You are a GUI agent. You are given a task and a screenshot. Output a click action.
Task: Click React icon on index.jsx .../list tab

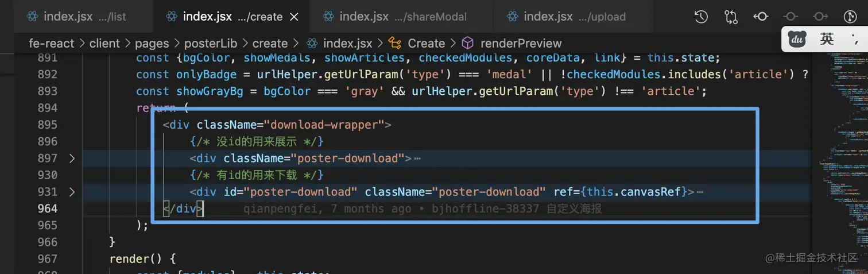click(33, 17)
